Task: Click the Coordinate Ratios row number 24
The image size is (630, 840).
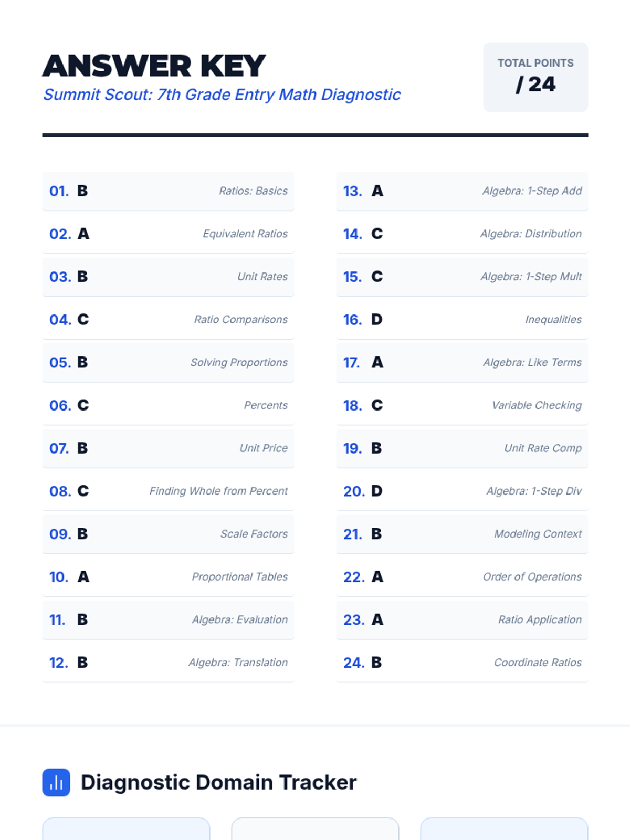Action: (x=461, y=663)
